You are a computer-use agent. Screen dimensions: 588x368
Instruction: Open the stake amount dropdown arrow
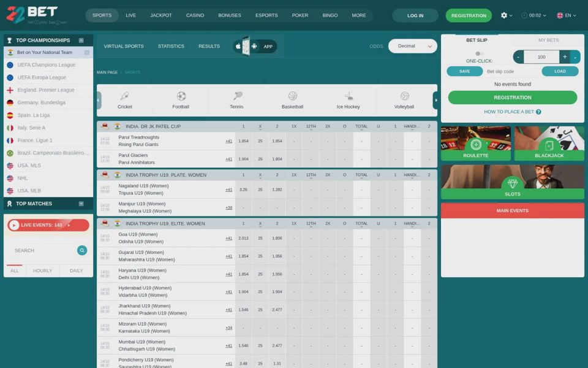[x=575, y=57]
